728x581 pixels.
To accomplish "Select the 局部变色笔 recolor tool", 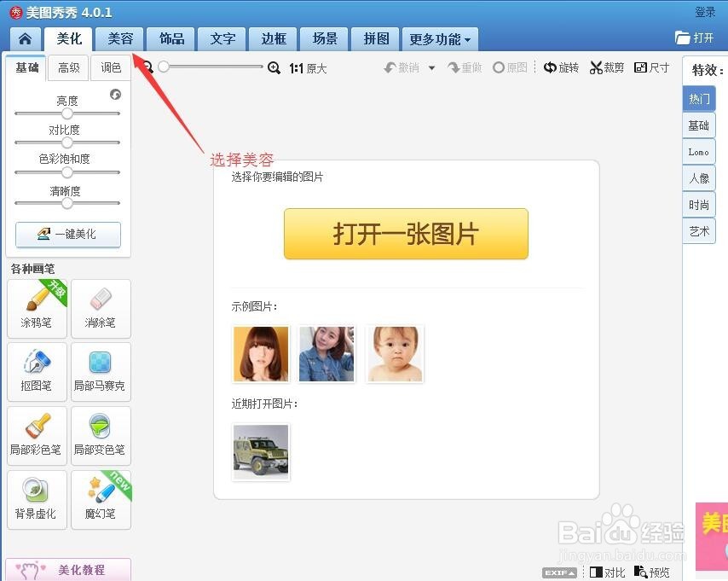I will coord(101,435).
